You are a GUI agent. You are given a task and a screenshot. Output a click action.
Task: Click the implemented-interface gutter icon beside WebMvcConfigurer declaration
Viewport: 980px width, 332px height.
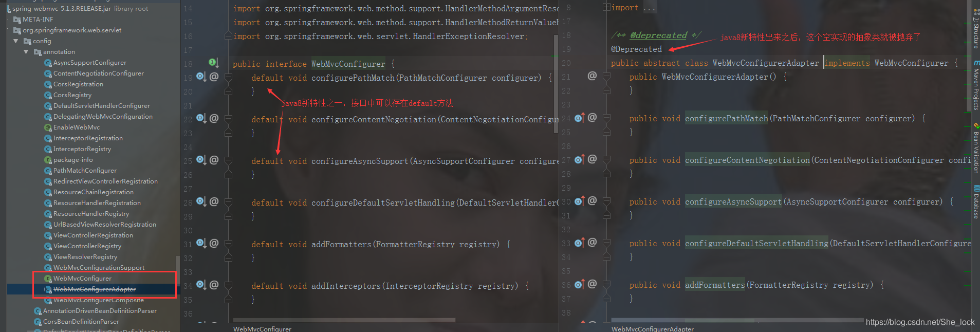pyautogui.click(x=214, y=63)
